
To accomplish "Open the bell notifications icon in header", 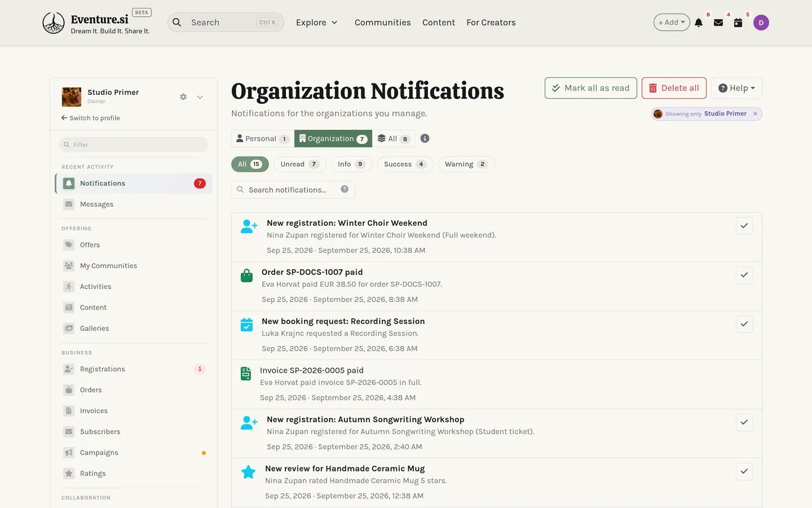I will point(699,23).
